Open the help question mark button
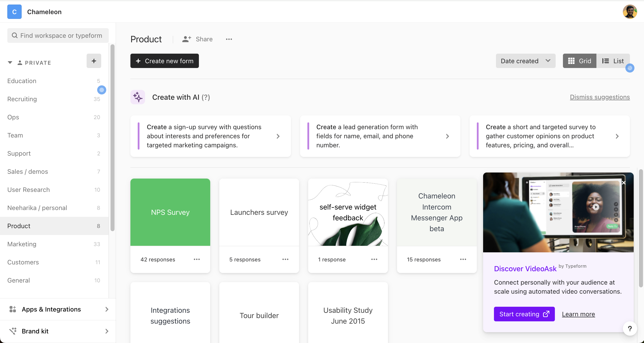 point(630,329)
